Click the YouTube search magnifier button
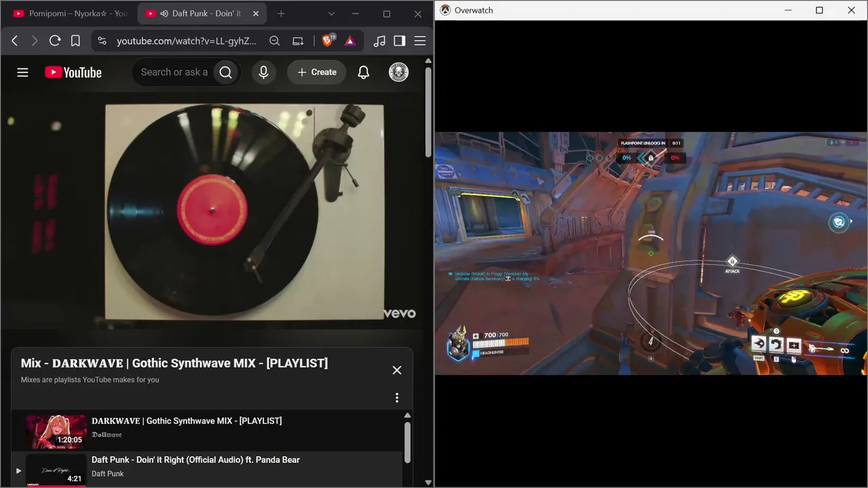The width and height of the screenshot is (868, 488). [x=226, y=73]
